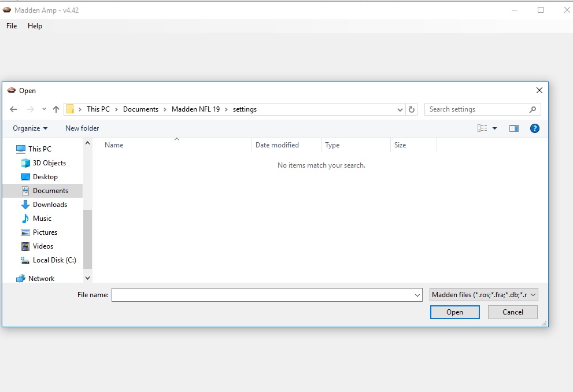Expand chevron after This PC breadcrumb
573x392 pixels.
[x=116, y=109]
